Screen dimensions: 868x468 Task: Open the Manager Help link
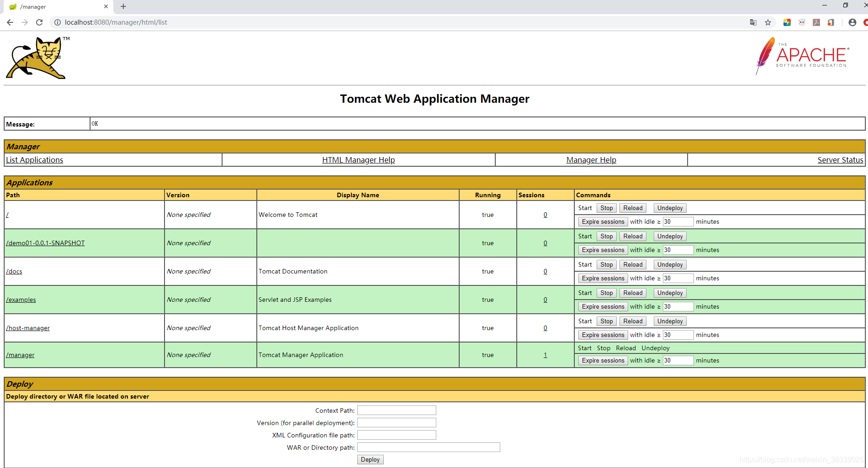(591, 160)
